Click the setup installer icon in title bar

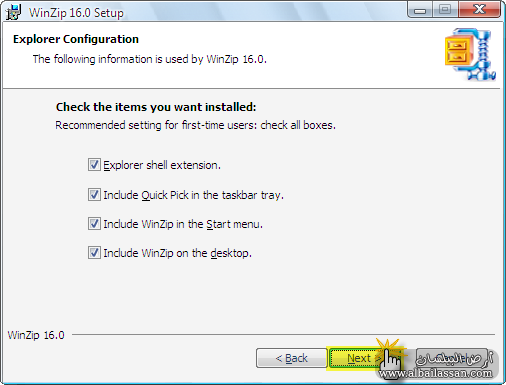[x=13, y=13]
